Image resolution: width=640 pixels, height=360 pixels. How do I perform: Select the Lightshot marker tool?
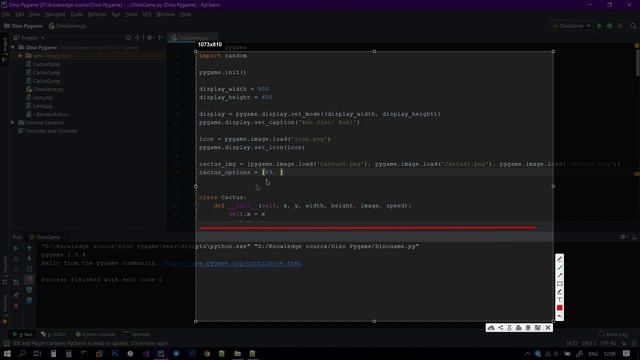click(x=560, y=292)
